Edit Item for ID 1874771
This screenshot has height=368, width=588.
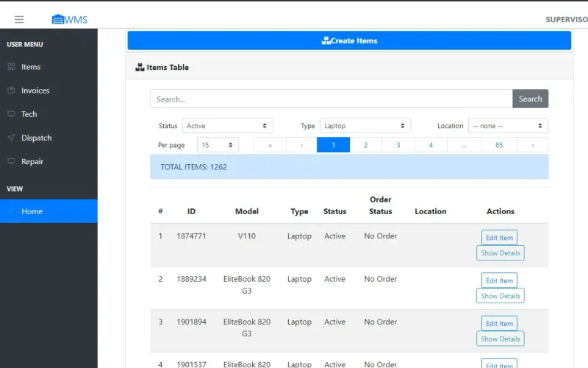click(x=499, y=238)
